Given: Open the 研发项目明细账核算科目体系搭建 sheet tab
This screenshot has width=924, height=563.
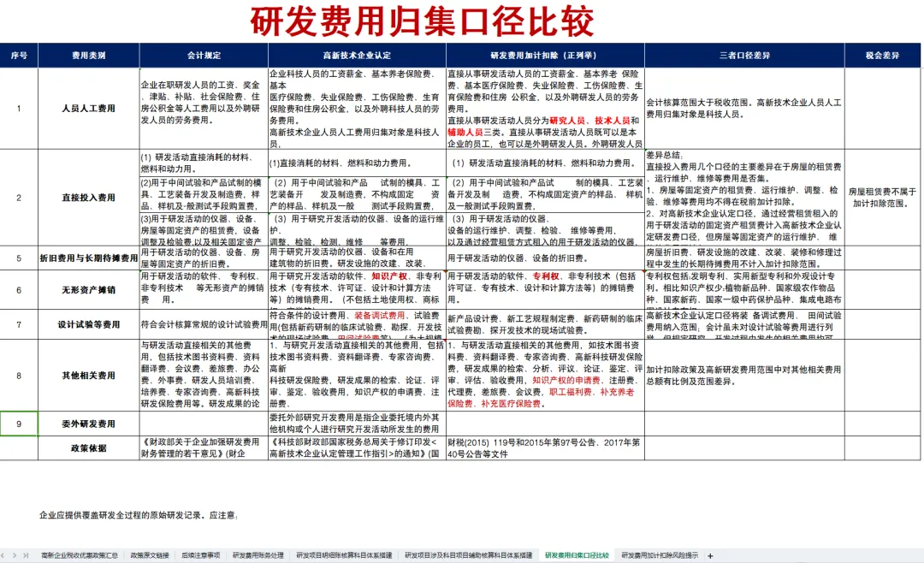Looking at the screenshot, I should [x=344, y=555].
